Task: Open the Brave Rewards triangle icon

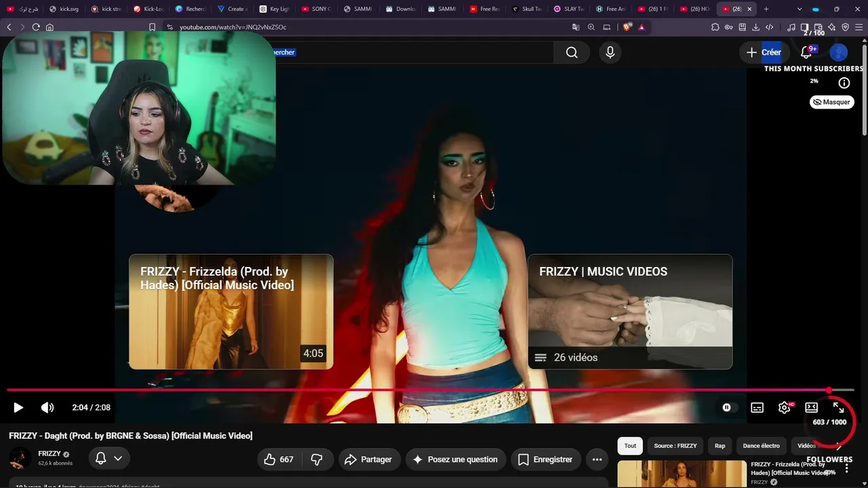Action: click(642, 27)
